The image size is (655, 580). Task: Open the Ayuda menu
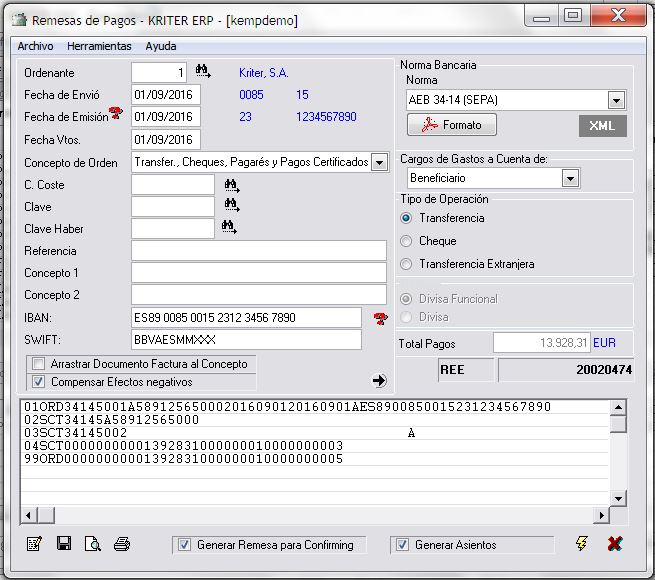[160, 46]
